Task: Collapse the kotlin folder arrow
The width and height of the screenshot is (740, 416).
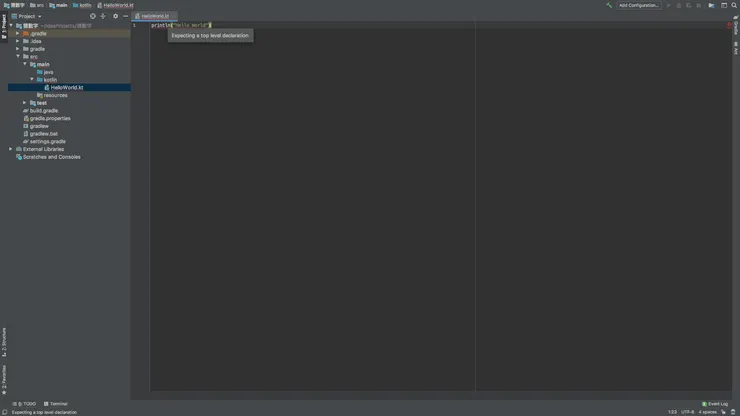Action: (x=32, y=79)
